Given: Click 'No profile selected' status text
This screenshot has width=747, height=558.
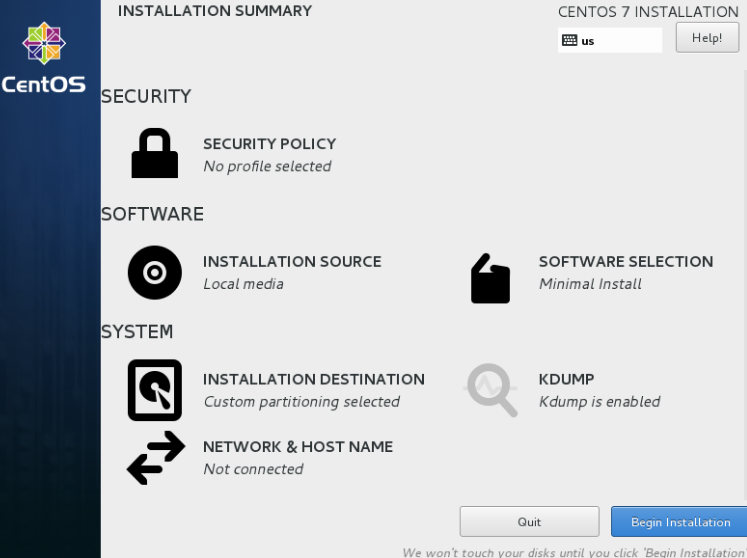Looking at the screenshot, I should click(x=267, y=166).
